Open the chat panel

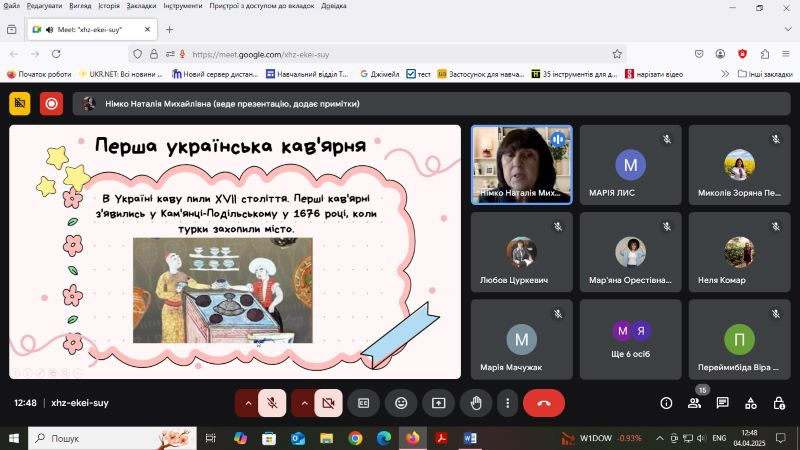tap(722, 403)
